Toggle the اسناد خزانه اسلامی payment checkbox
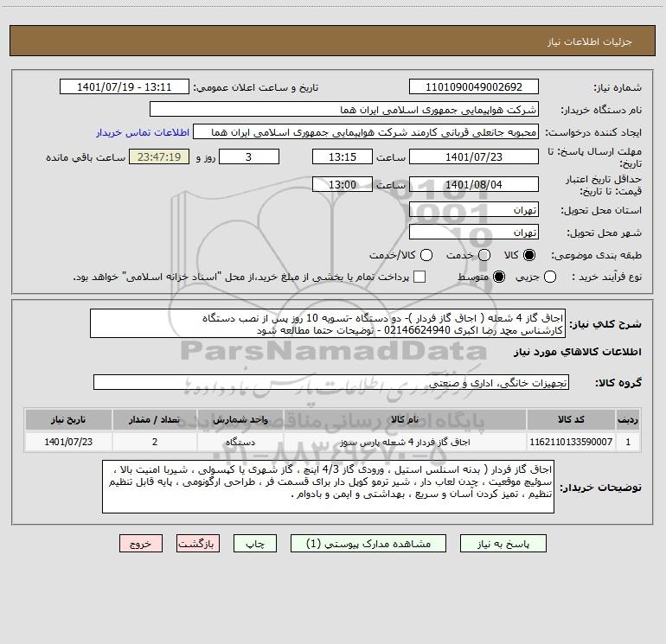 click(419, 277)
